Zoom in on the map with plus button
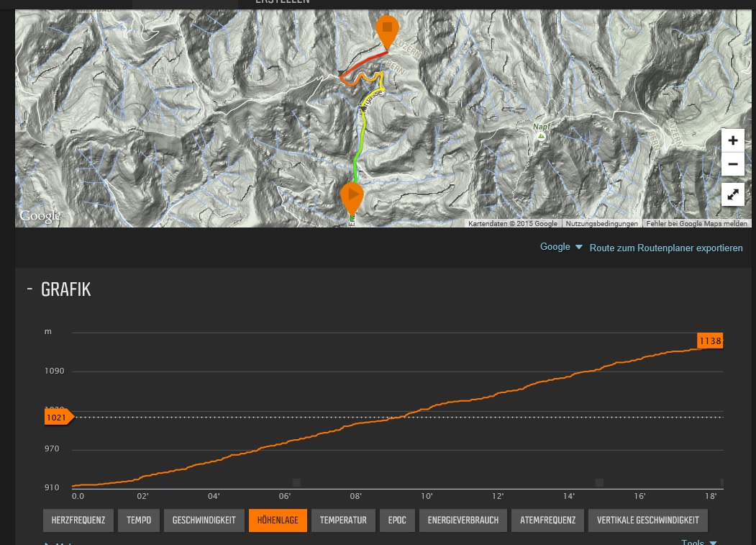The image size is (756, 545). (x=732, y=140)
